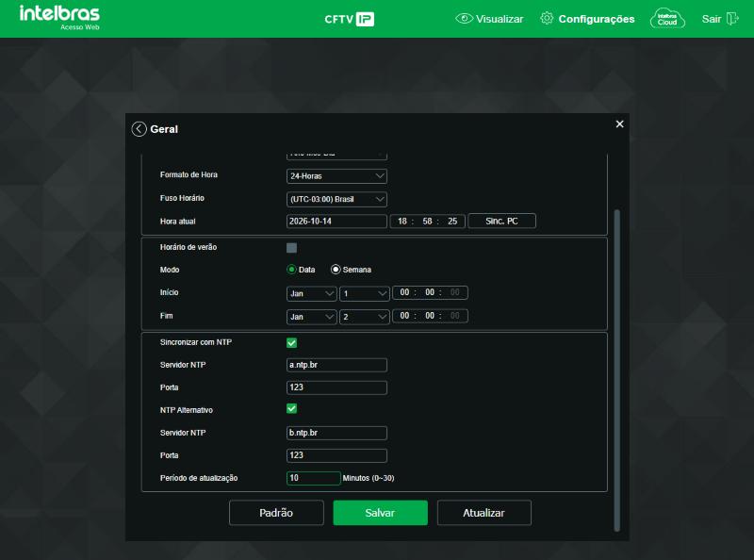Screen dimensions: 754x560
Task: Go back using the Geral arrow icon
Action: (x=139, y=129)
